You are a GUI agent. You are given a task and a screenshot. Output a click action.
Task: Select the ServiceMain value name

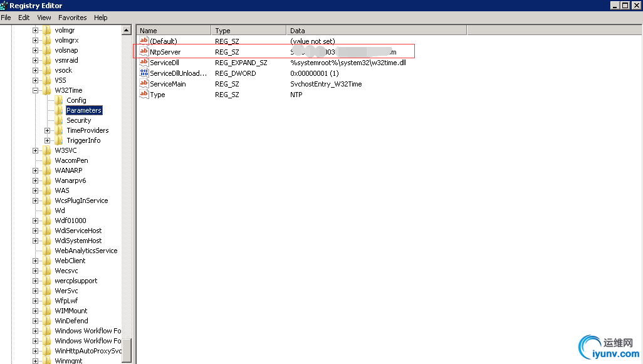click(x=168, y=84)
